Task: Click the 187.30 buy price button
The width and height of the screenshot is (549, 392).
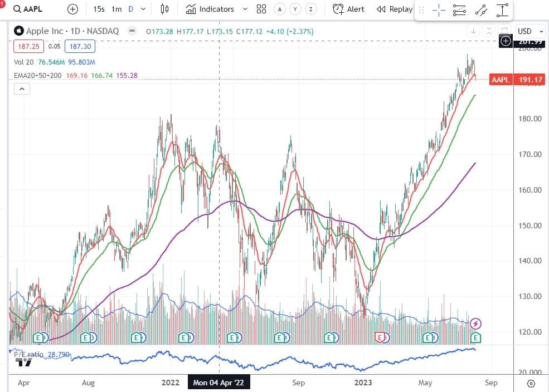Action: pos(80,47)
